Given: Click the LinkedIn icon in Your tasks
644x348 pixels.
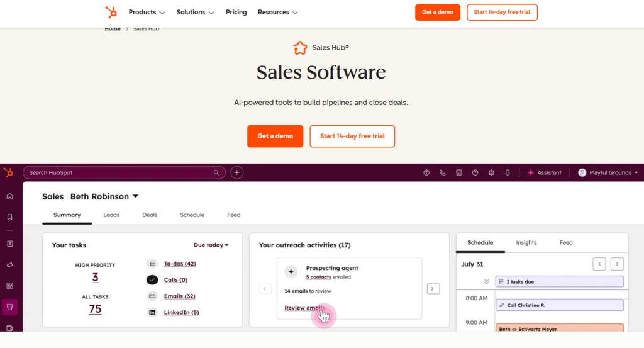Looking at the screenshot, I should (152, 312).
